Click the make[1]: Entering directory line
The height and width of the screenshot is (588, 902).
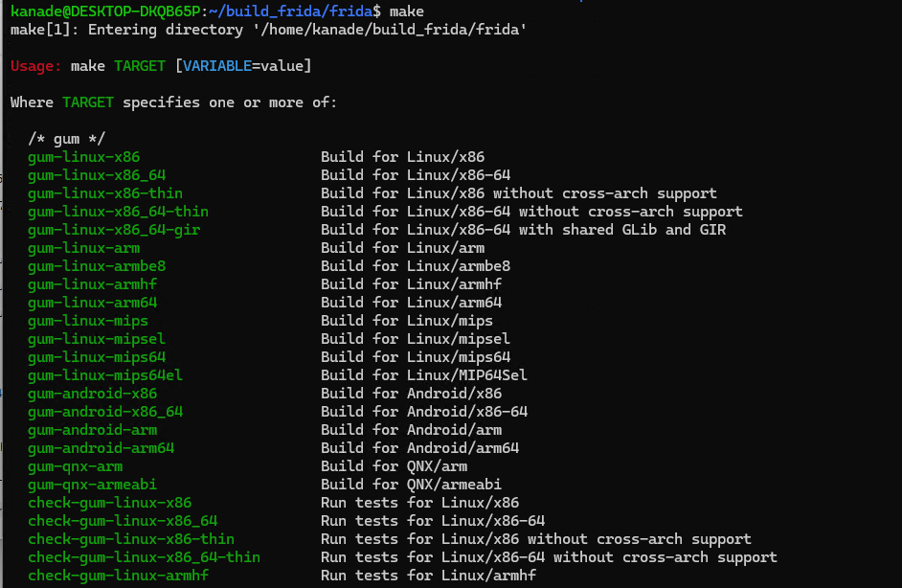[x=268, y=30]
